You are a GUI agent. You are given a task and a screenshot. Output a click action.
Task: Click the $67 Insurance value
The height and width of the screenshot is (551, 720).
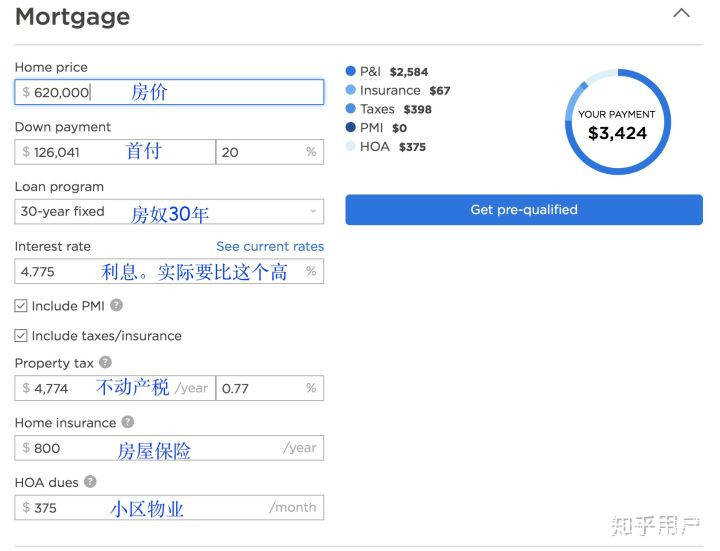[439, 91]
